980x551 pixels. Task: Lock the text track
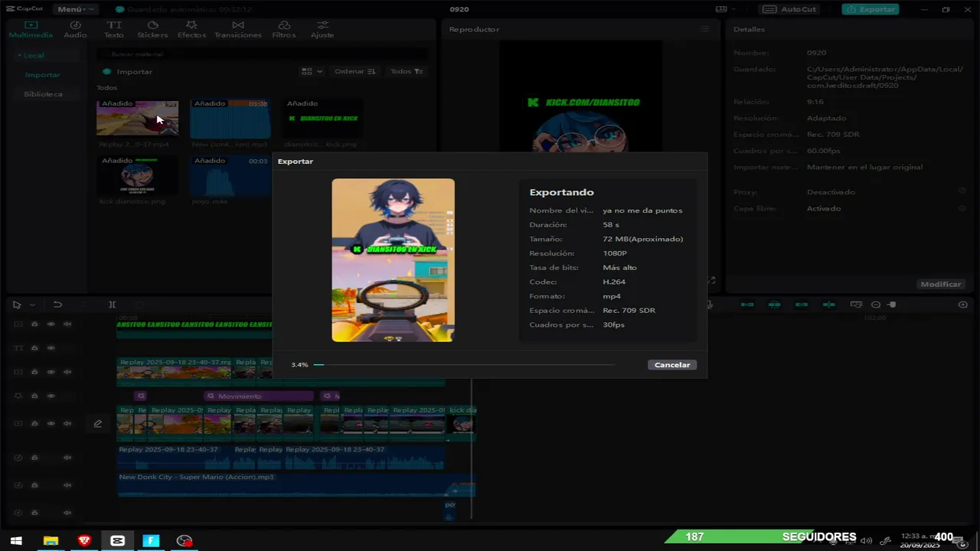[x=34, y=348]
